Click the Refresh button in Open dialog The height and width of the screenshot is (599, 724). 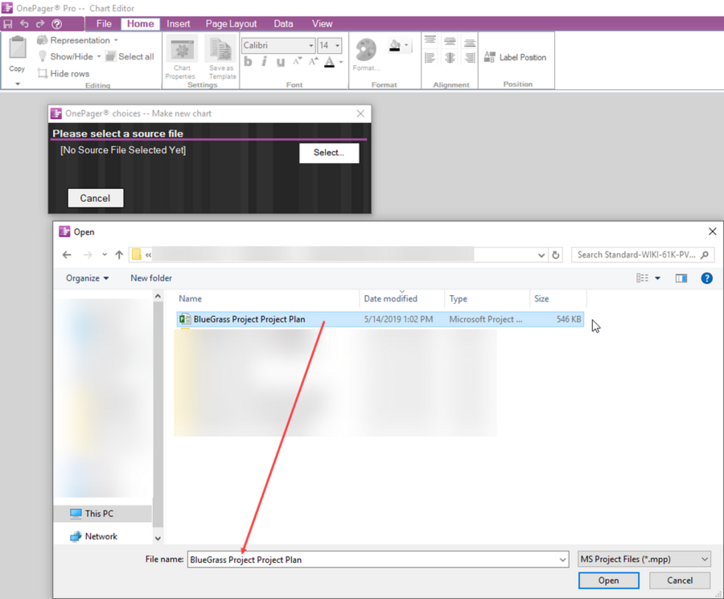tap(555, 255)
